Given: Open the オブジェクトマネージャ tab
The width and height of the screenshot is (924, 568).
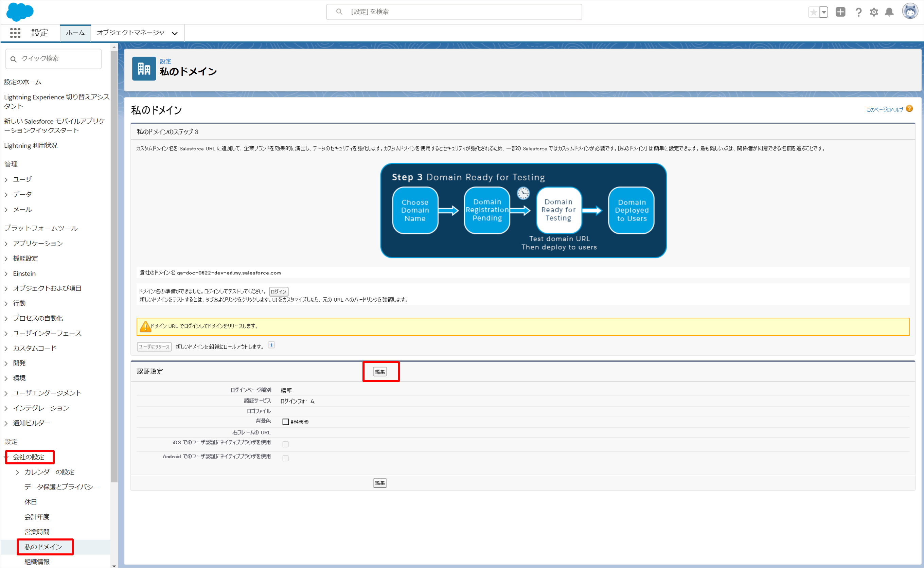Looking at the screenshot, I should click(x=131, y=33).
